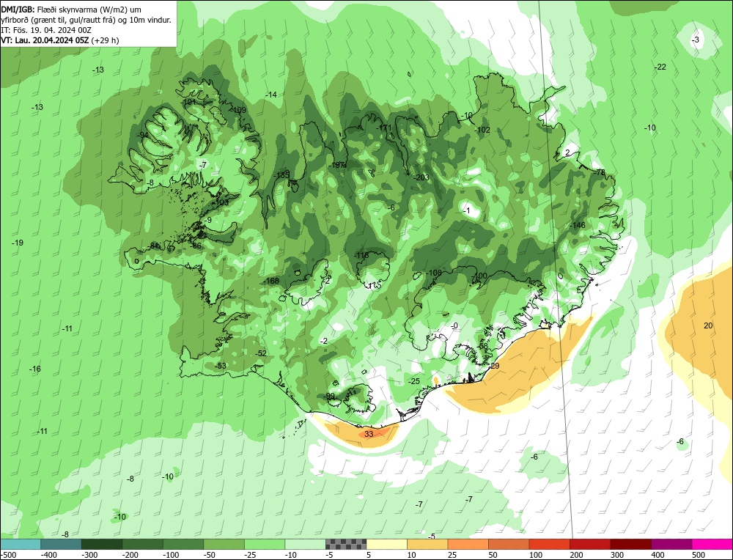Pick the yellow-orange swatch between 10 and 25

tap(427, 544)
